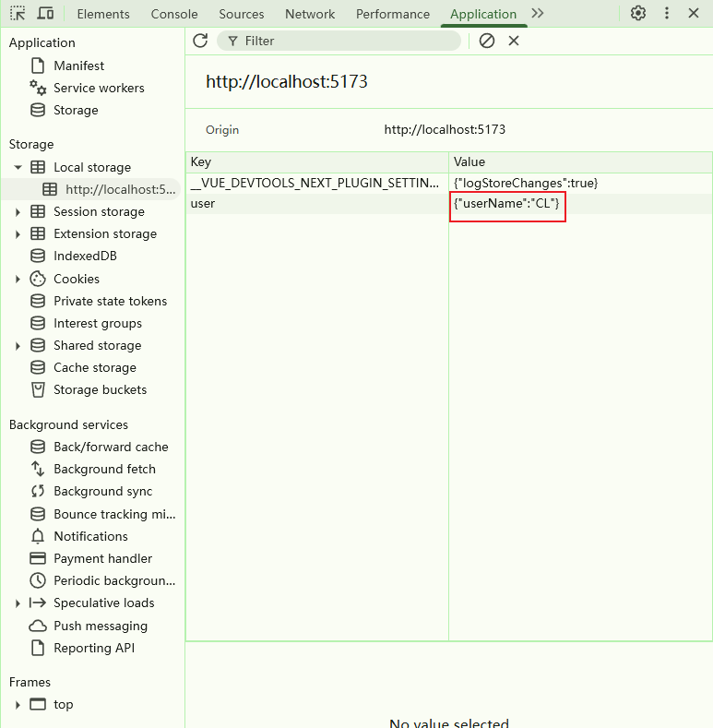Select the user key cell

(x=317, y=203)
